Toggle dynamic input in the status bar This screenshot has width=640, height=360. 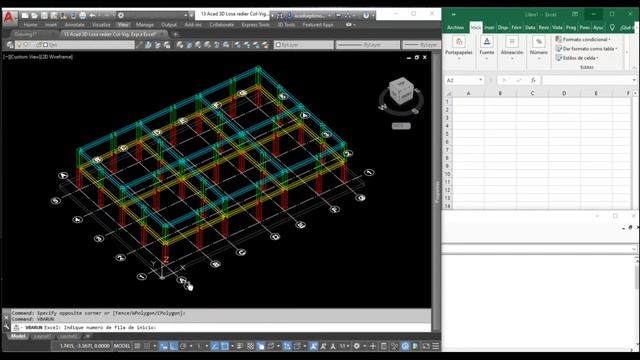click(164, 346)
